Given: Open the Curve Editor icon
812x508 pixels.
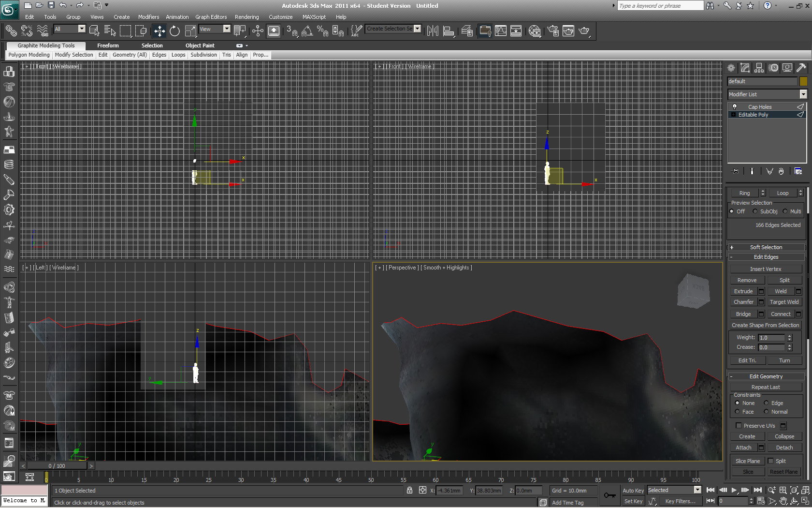Looking at the screenshot, I should 501,31.
